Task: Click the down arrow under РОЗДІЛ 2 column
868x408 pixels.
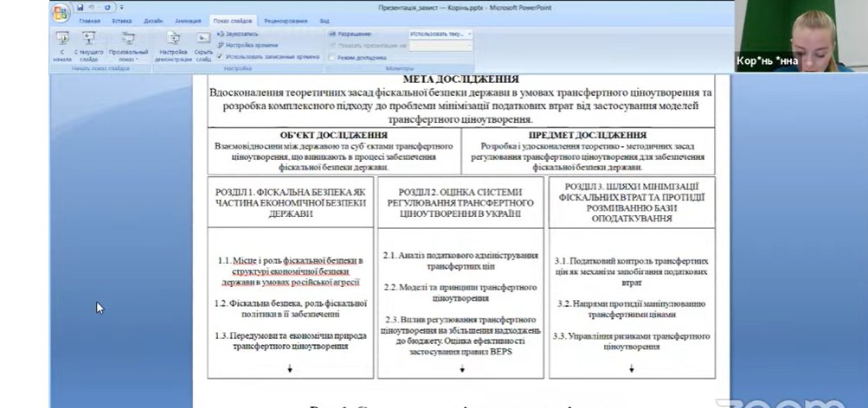Action: pos(462,369)
